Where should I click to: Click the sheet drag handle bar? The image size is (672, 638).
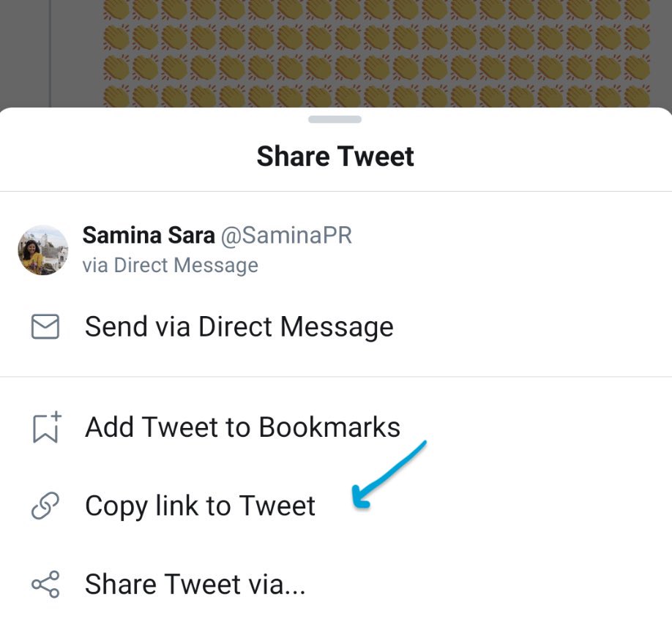point(335,119)
